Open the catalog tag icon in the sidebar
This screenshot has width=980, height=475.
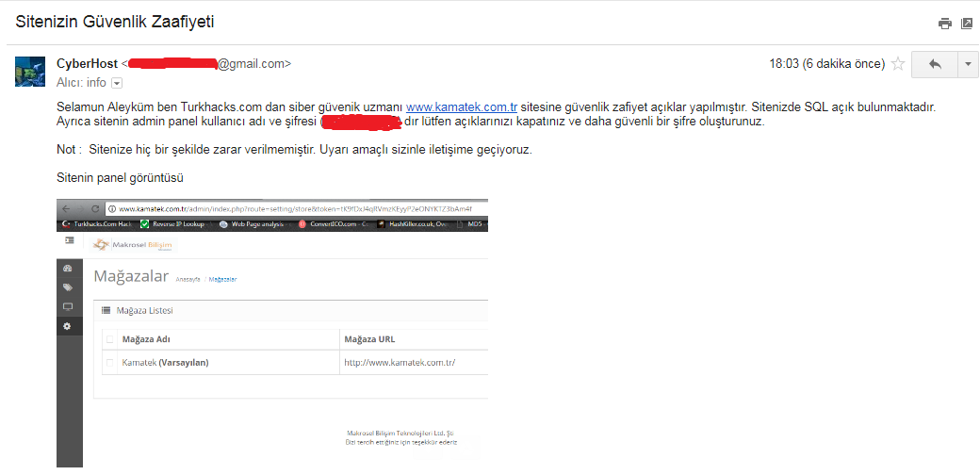coord(68,287)
